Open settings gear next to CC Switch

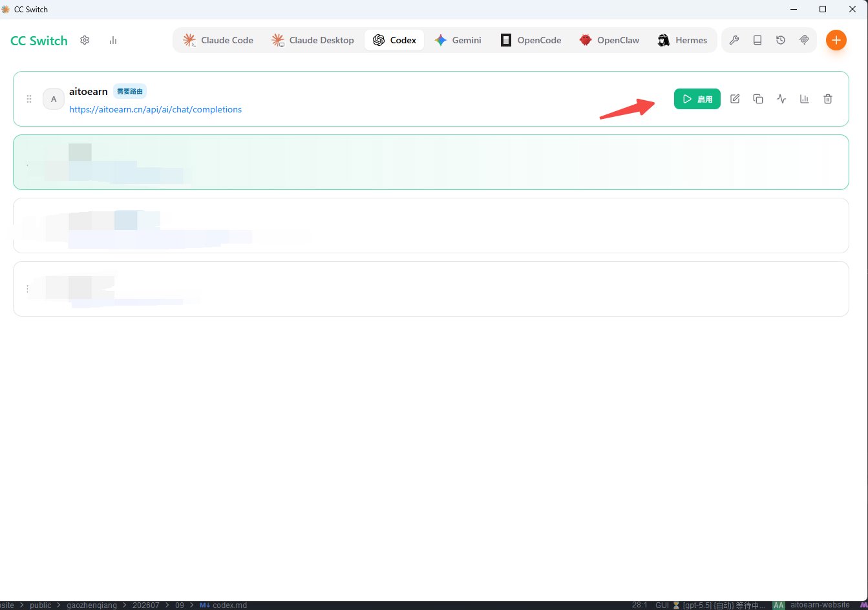[85, 40]
